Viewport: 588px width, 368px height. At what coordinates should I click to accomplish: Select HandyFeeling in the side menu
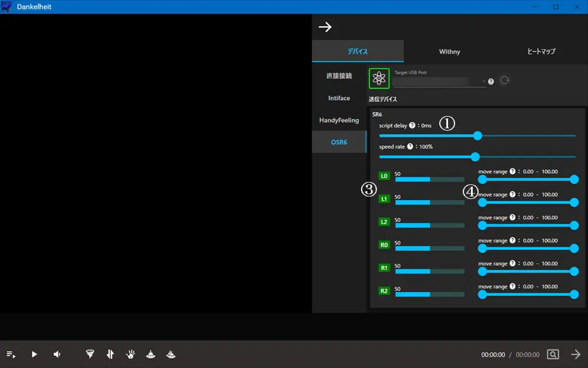(339, 120)
